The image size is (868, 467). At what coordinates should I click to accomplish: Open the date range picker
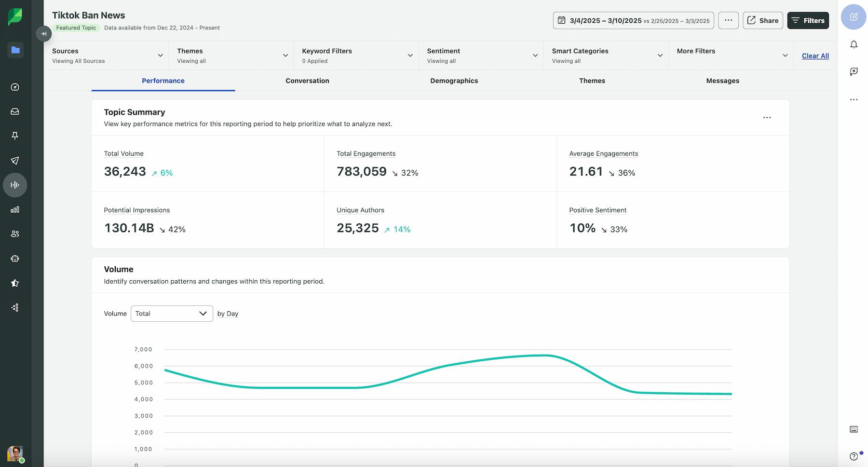pyautogui.click(x=633, y=20)
